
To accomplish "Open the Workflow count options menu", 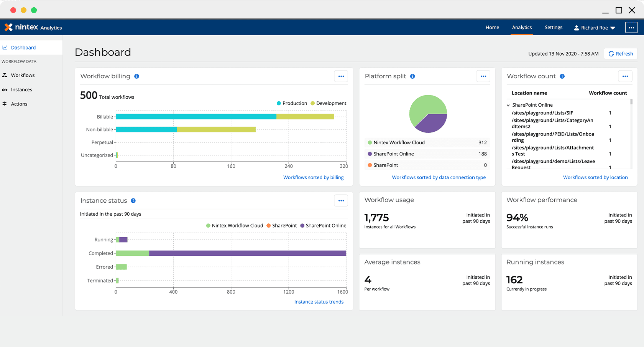I will click(x=625, y=76).
